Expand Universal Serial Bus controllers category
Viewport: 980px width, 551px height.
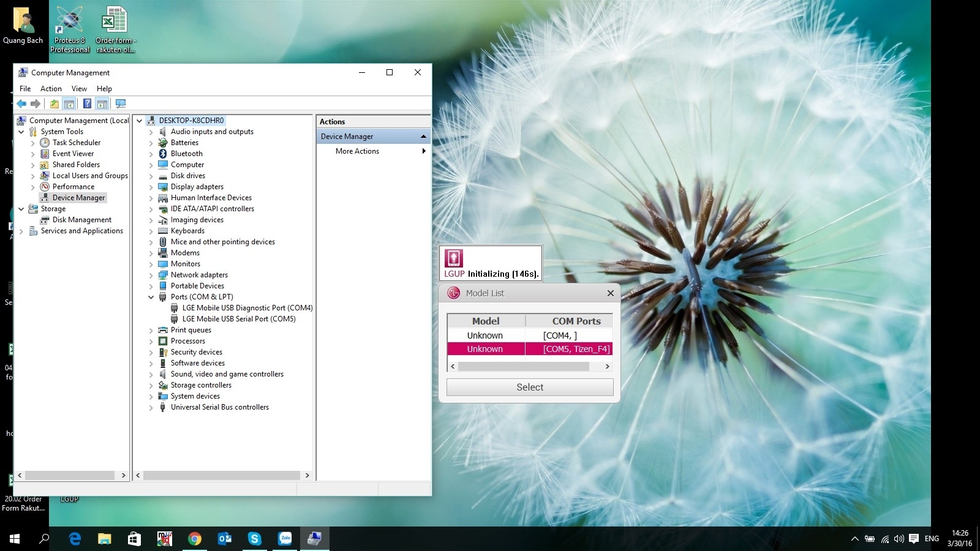click(x=151, y=407)
